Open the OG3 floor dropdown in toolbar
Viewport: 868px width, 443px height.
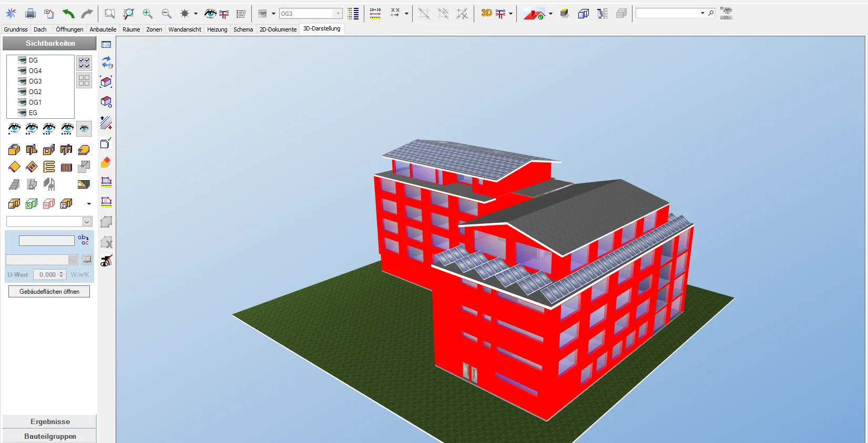[338, 14]
